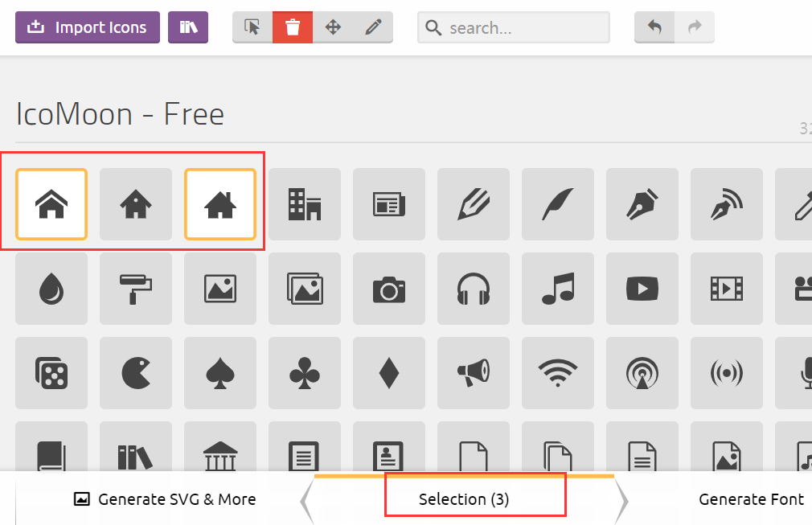The image size is (812, 525).
Task: Select the text document list icon
Action: tap(305, 446)
